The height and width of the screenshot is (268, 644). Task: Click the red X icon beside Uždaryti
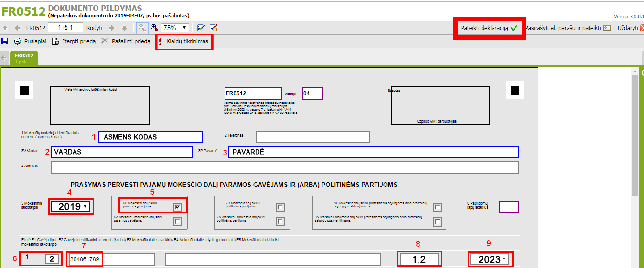[x=642, y=28]
